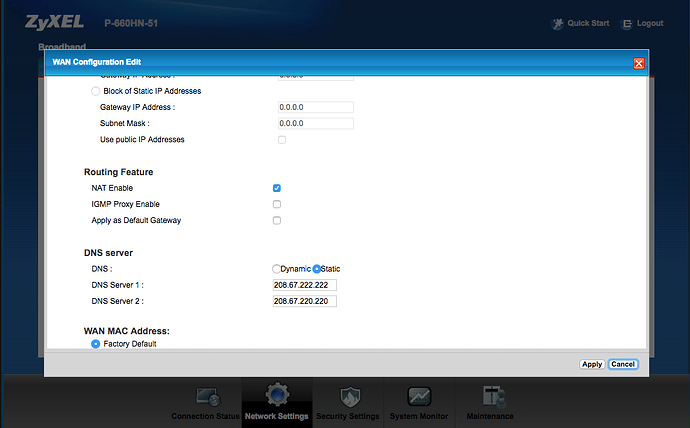Screen dimensions: 690x428
Task: Check Use public IP Addresses box
Action: point(282,140)
